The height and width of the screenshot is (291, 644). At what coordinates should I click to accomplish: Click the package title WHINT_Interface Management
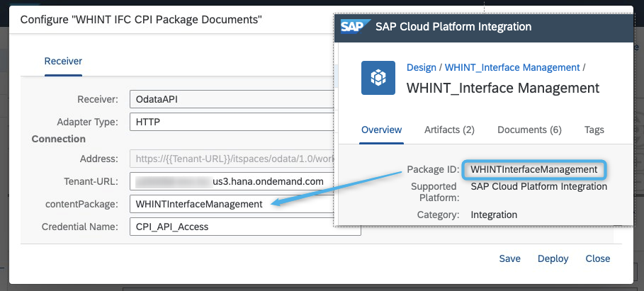[503, 88]
